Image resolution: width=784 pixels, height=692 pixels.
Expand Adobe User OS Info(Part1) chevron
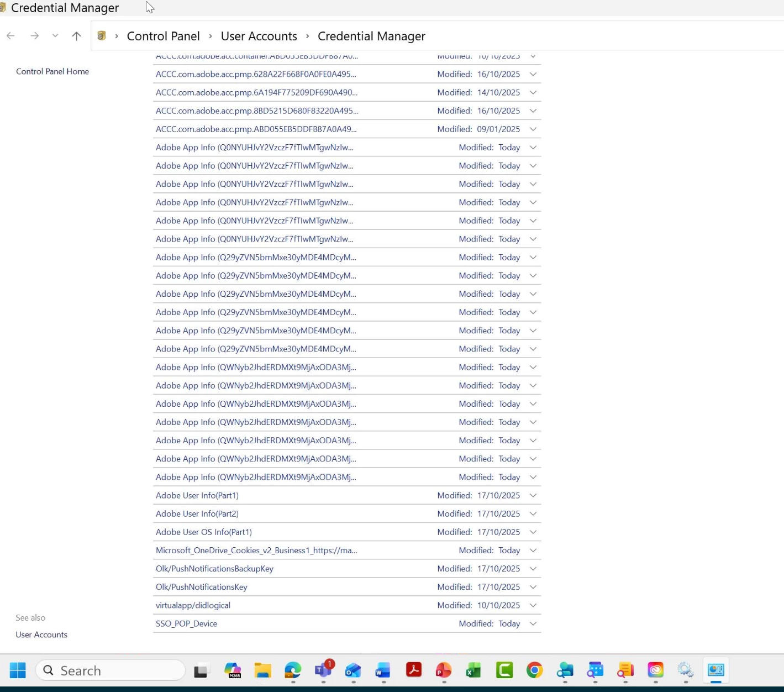(x=533, y=532)
